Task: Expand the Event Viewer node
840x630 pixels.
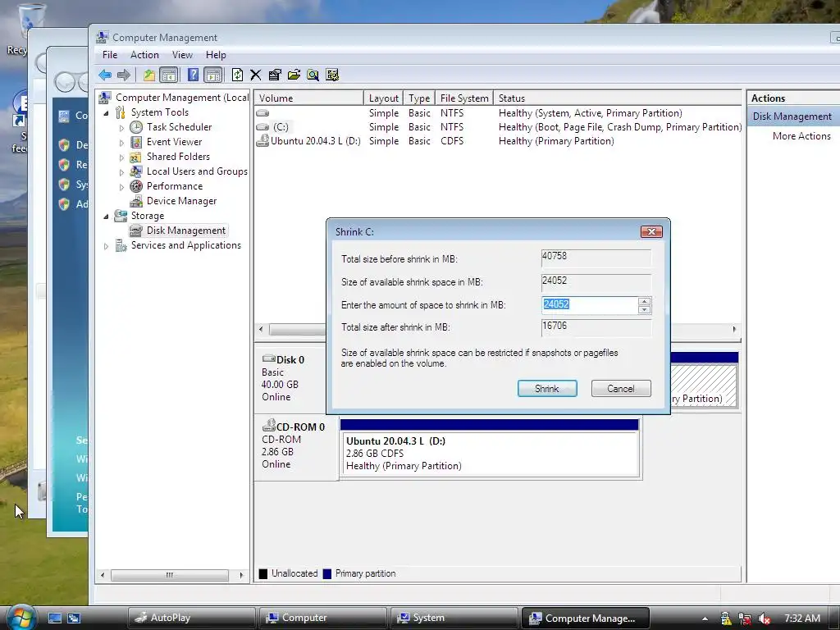Action: click(x=121, y=143)
